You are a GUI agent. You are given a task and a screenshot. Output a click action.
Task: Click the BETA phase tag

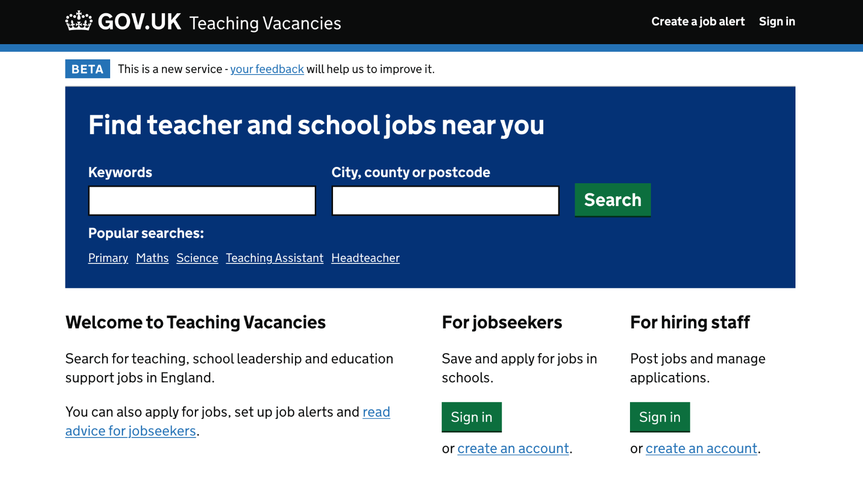pyautogui.click(x=87, y=69)
